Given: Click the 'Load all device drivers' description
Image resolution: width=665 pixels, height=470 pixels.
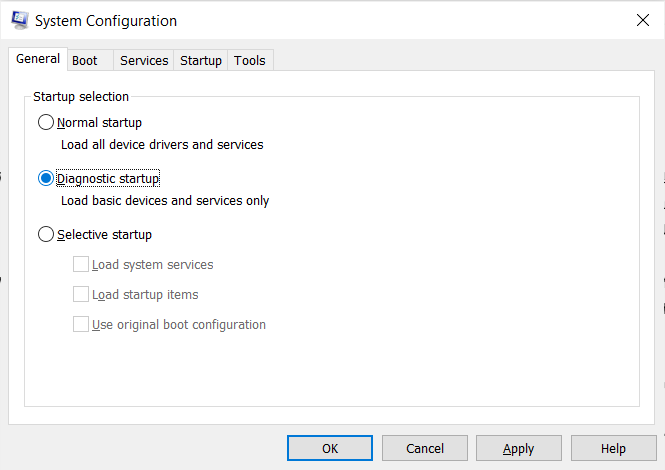Looking at the screenshot, I should (162, 145).
